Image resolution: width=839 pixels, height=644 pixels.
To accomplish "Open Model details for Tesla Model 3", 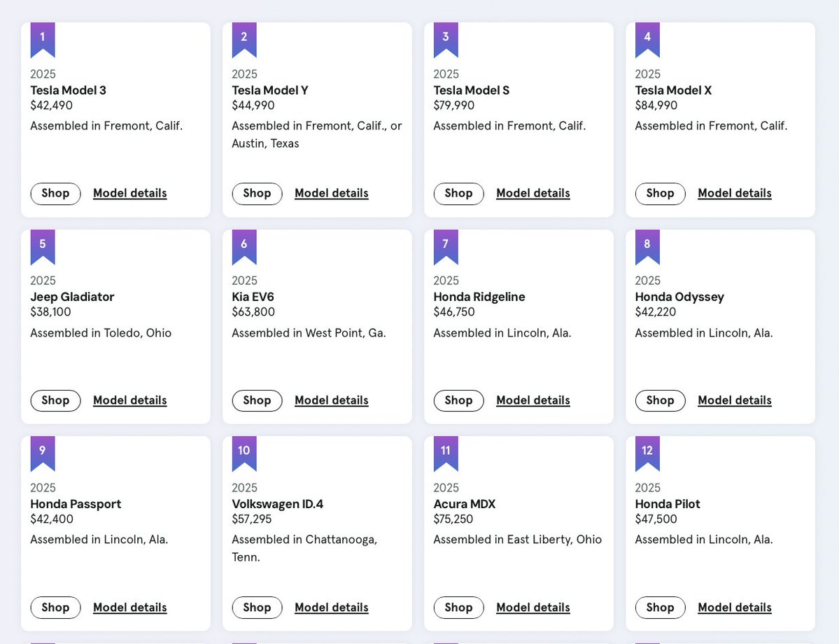I will (x=130, y=193).
